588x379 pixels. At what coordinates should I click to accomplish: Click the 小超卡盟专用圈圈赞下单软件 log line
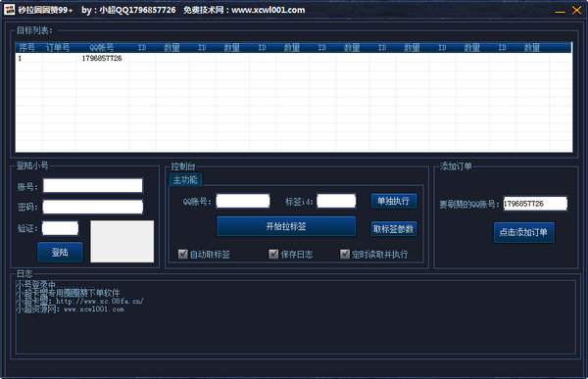coord(68,293)
